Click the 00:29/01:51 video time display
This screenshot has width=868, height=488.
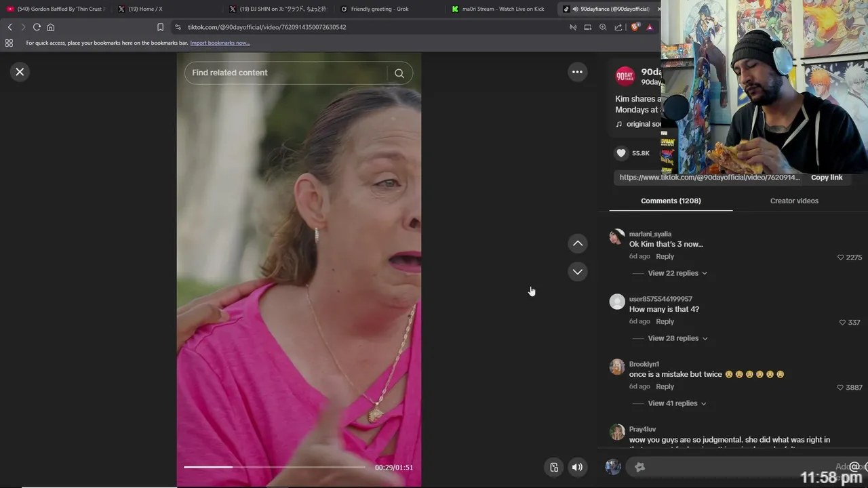(394, 468)
